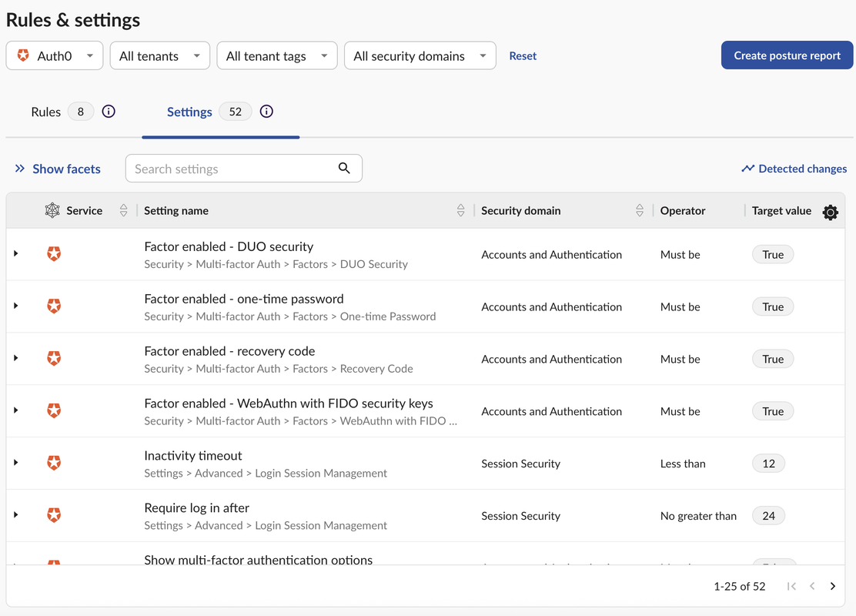This screenshot has width=856, height=616.
Task: Click Create posture report button
Action: (787, 55)
